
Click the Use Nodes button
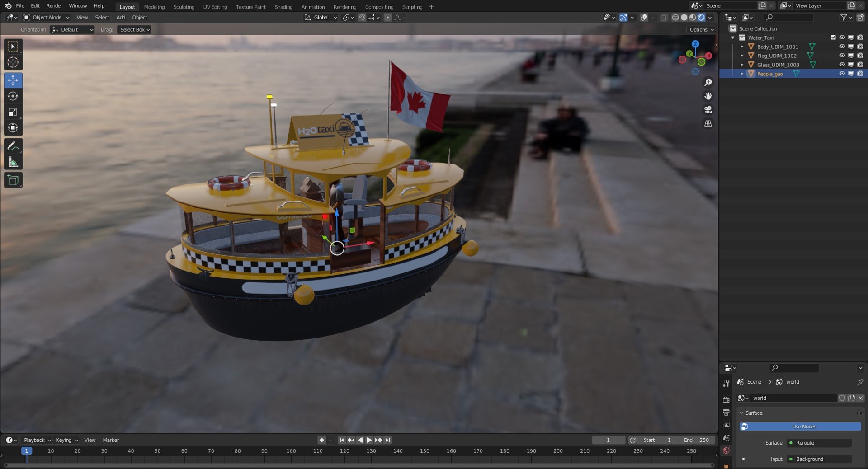pos(800,427)
